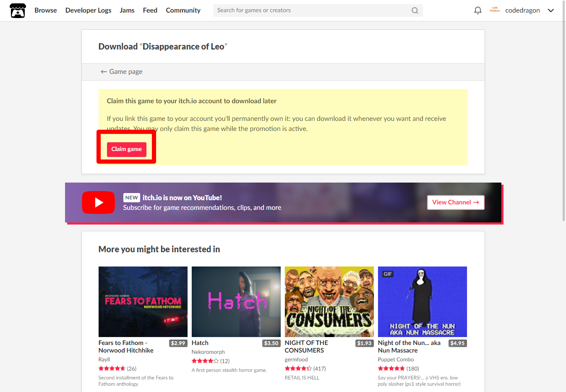Screen dimensions: 566x392
Task: Click the codedragon username
Action: (522, 10)
